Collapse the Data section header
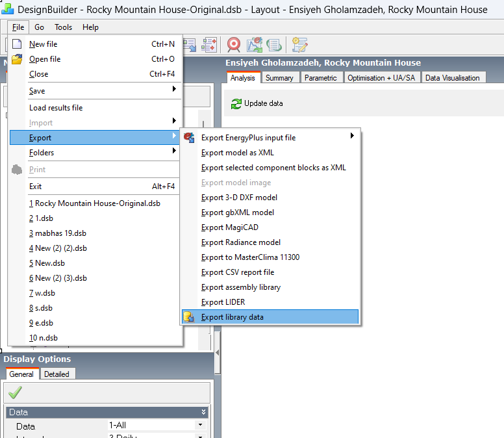This screenshot has height=438, width=504. pos(107,412)
